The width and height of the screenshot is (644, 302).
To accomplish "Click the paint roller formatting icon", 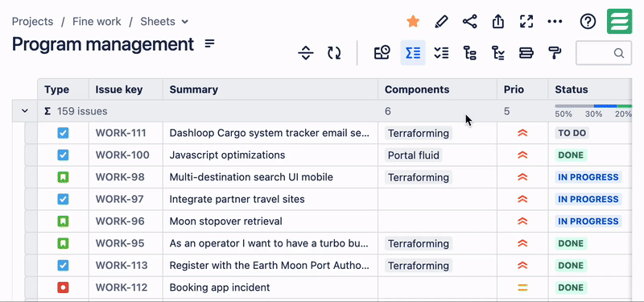I will coord(555,53).
